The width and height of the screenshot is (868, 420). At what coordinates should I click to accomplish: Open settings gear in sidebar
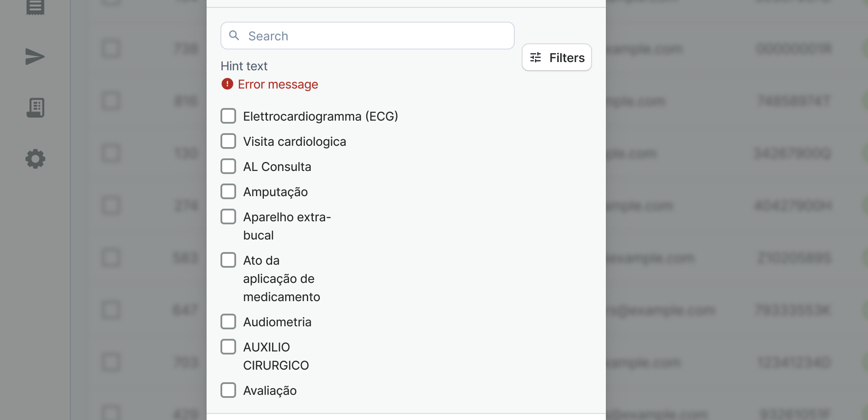pos(35,159)
